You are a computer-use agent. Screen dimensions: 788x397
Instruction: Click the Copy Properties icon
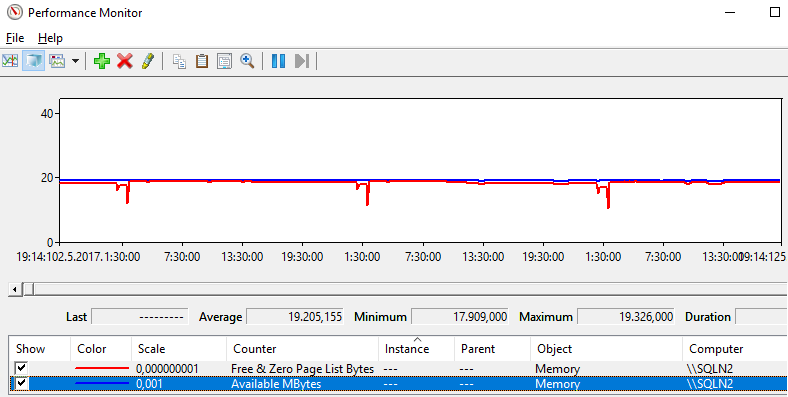pos(179,61)
